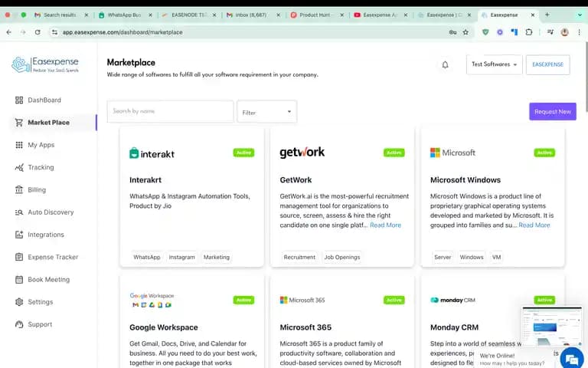Screen dimensions: 588x368
Task: Click the interakt logo
Action: 152,153
